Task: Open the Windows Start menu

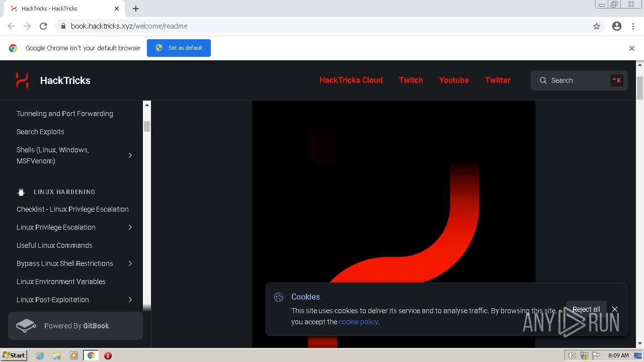Action: click(14, 355)
